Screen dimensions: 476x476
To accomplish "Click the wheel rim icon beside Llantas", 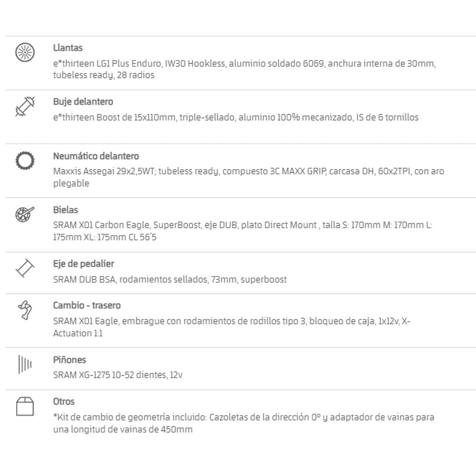I will pyautogui.click(x=25, y=52).
